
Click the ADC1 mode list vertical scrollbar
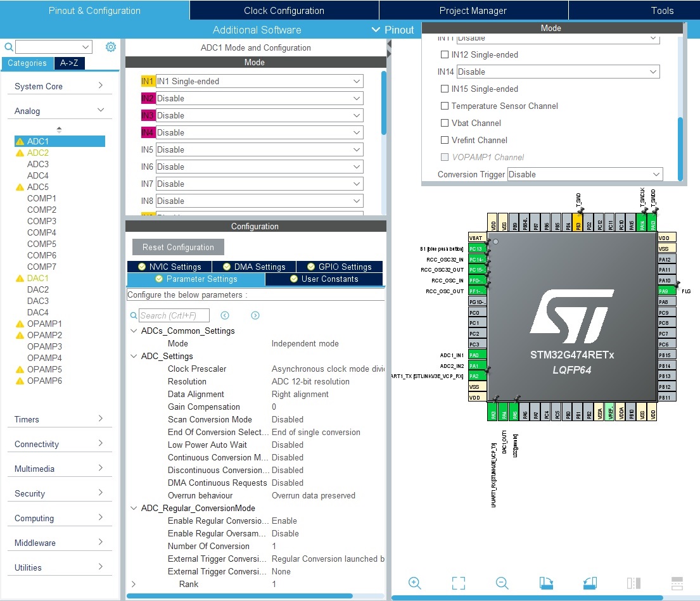pos(383,103)
